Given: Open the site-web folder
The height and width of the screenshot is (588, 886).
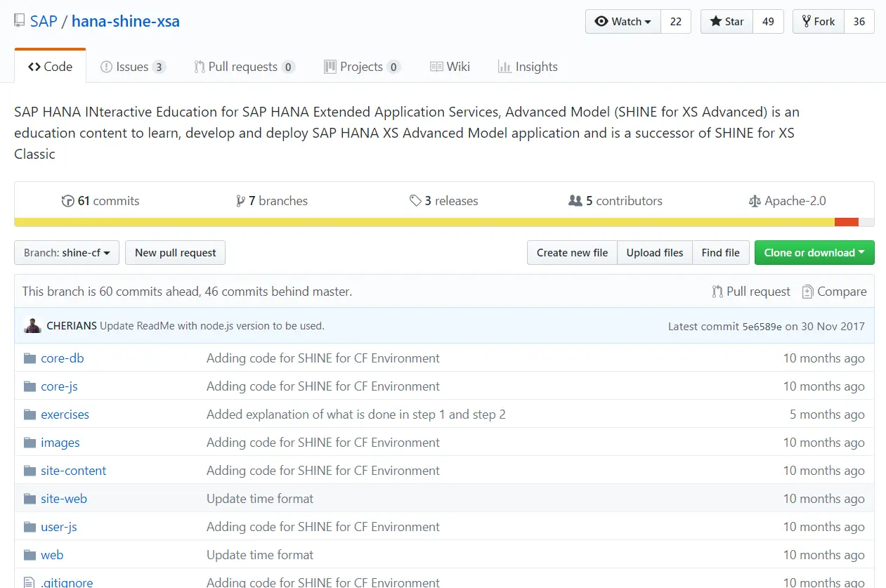Looking at the screenshot, I should pos(64,499).
